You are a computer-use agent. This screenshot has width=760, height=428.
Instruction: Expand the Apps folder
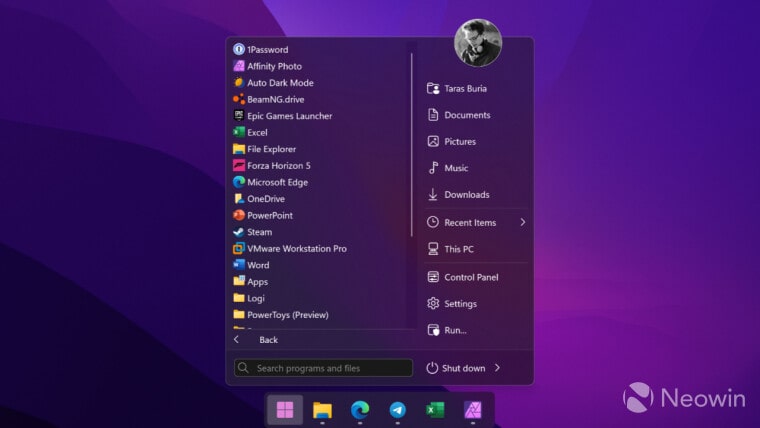pyautogui.click(x=251, y=282)
